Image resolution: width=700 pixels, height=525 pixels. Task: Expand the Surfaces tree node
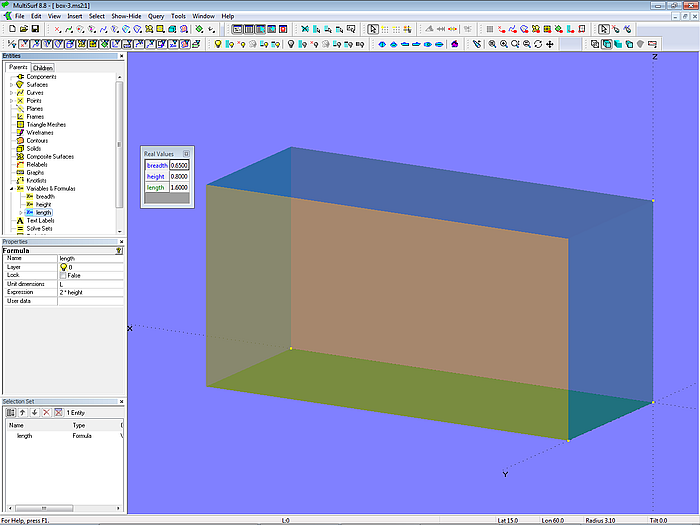(x=11, y=85)
